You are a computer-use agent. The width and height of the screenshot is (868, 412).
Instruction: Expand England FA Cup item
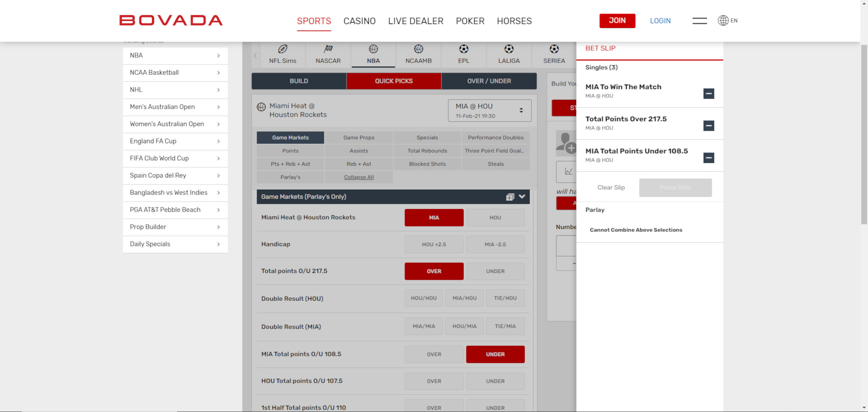click(175, 141)
